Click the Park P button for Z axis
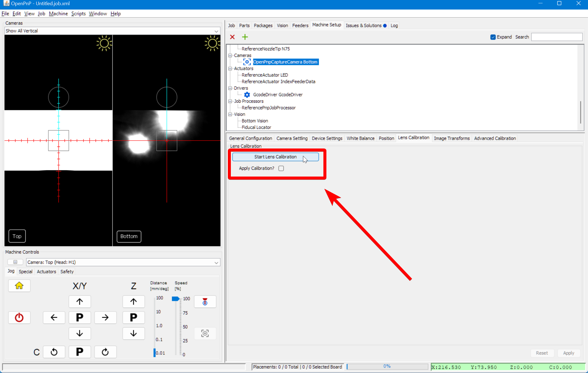588x373 pixels. [133, 317]
